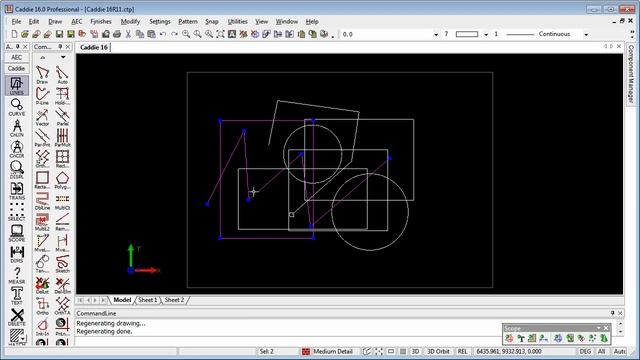The image size is (640, 360).
Task: Select the TEXT tool category
Action: (17, 296)
